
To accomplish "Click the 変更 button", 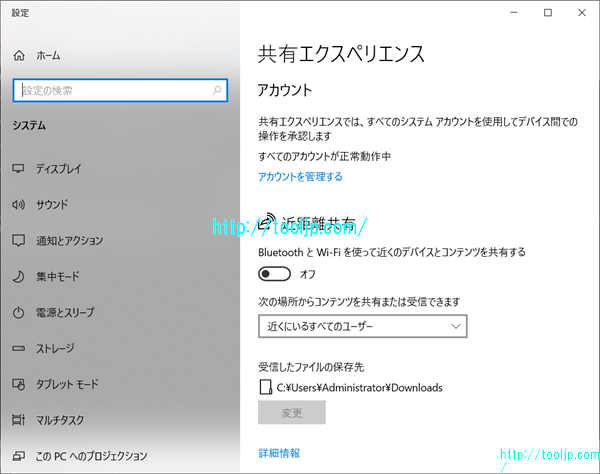I will (292, 412).
